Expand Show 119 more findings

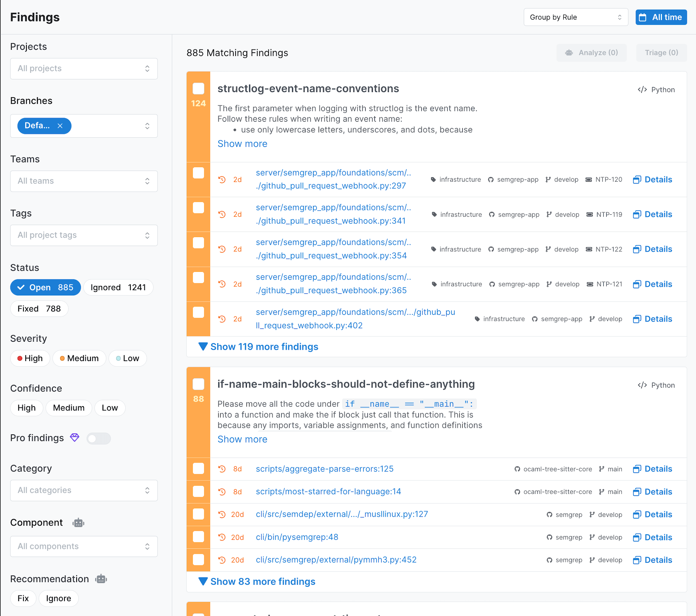click(x=264, y=347)
